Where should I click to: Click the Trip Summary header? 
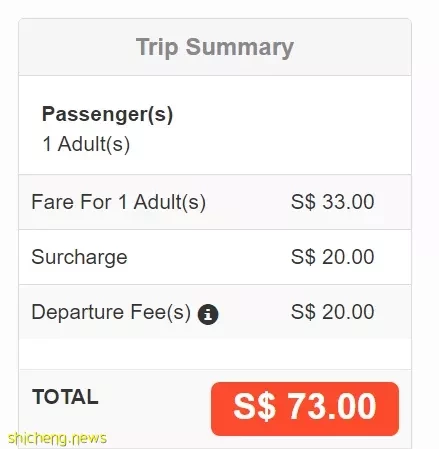[x=215, y=47]
